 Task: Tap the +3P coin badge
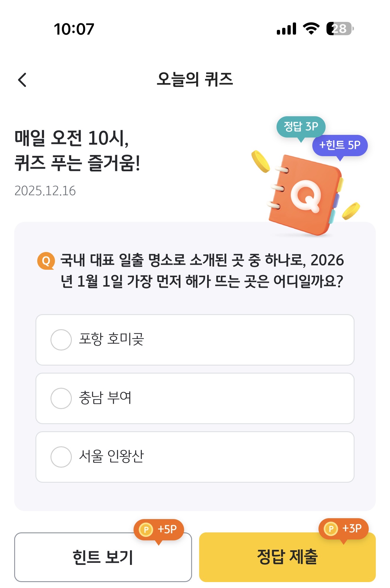coord(344,529)
